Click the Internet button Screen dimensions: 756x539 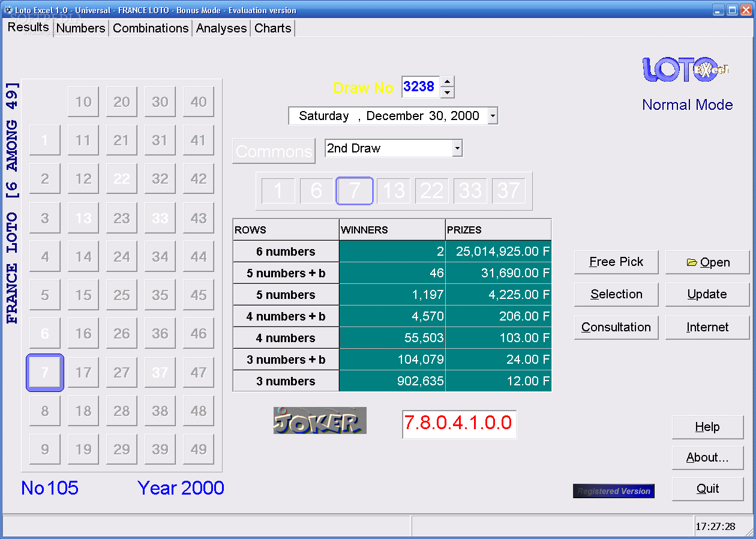pos(707,328)
